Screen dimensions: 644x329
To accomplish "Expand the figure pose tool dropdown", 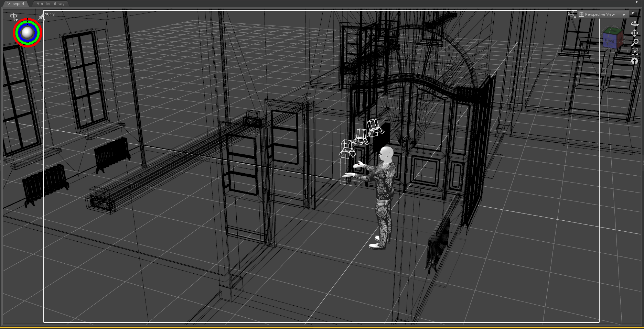I will coord(14,17).
